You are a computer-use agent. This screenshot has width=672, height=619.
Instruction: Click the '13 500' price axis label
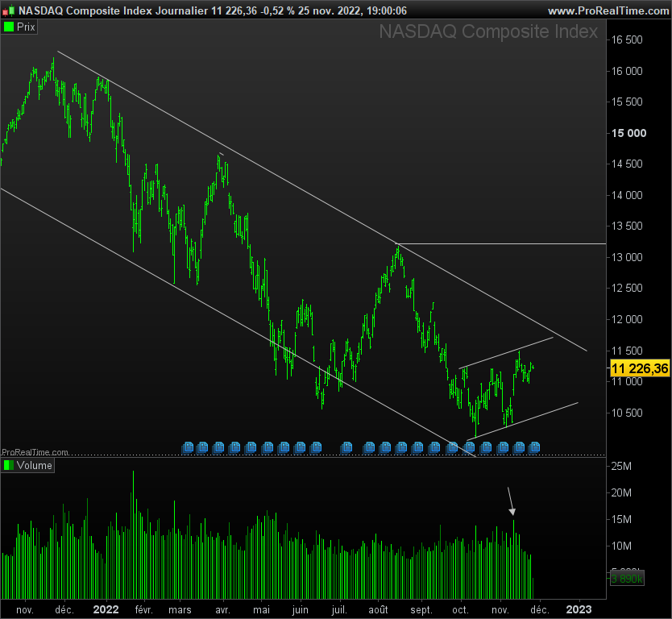(627, 226)
